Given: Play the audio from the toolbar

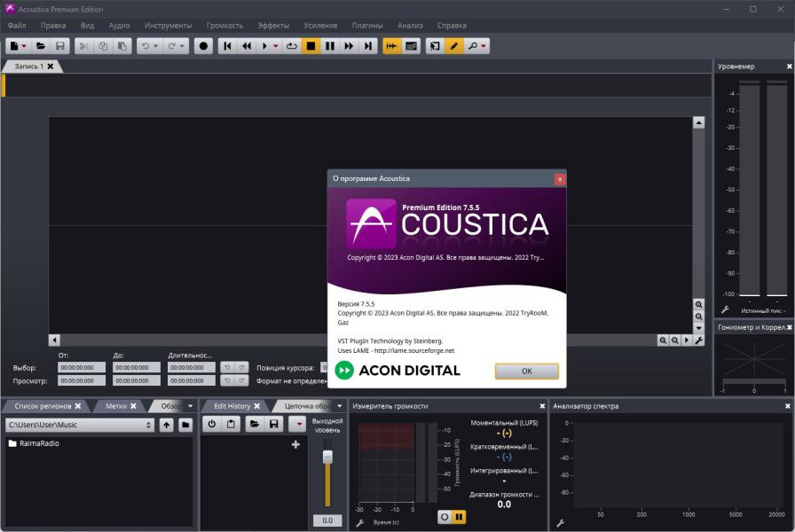Looking at the screenshot, I should point(264,46).
